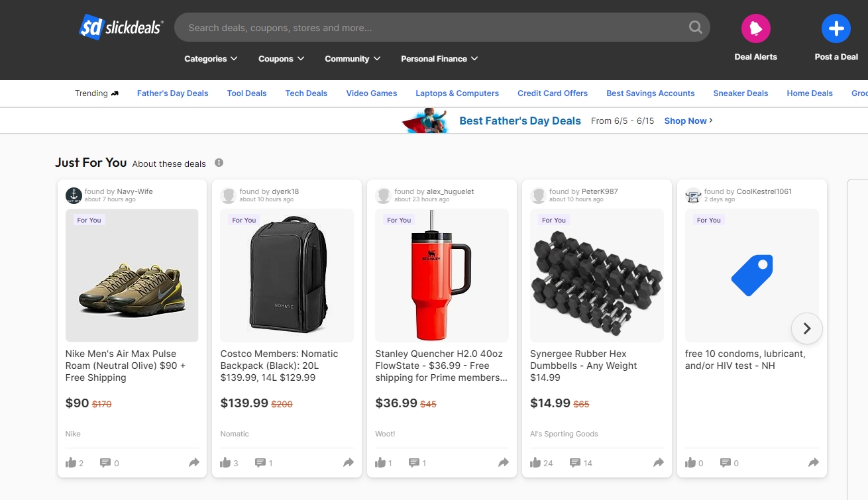Click the Woot! store name
The width and height of the screenshot is (868, 500).
pyautogui.click(x=385, y=434)
